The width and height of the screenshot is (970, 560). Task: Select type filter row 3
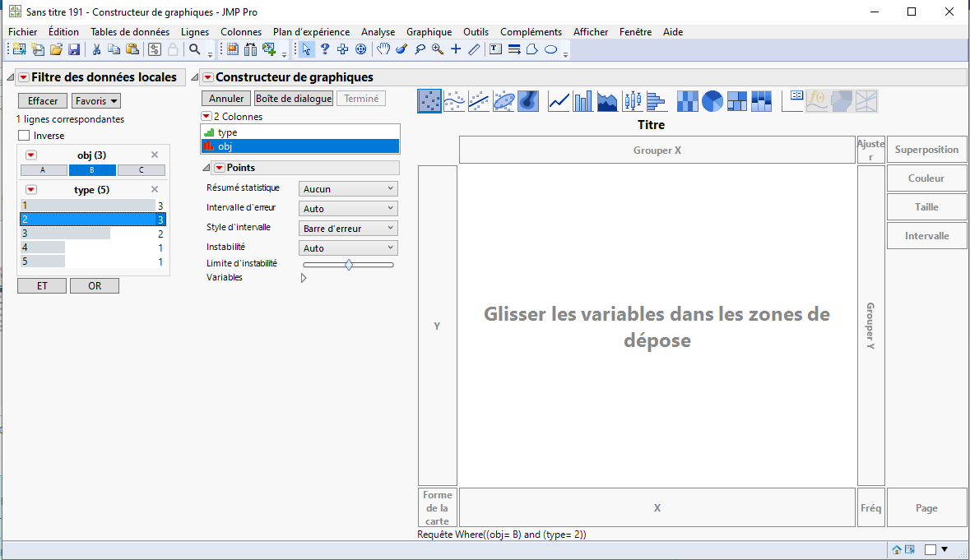(x=93, y=234)
